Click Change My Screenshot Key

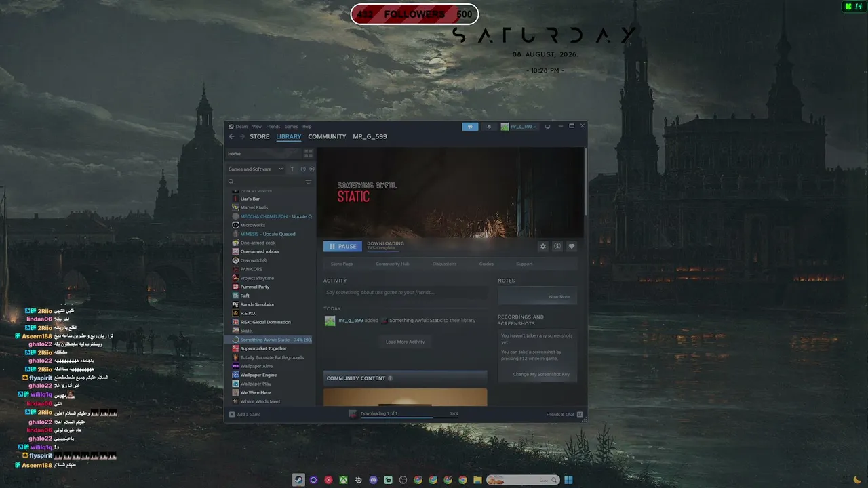click(541, 374)
